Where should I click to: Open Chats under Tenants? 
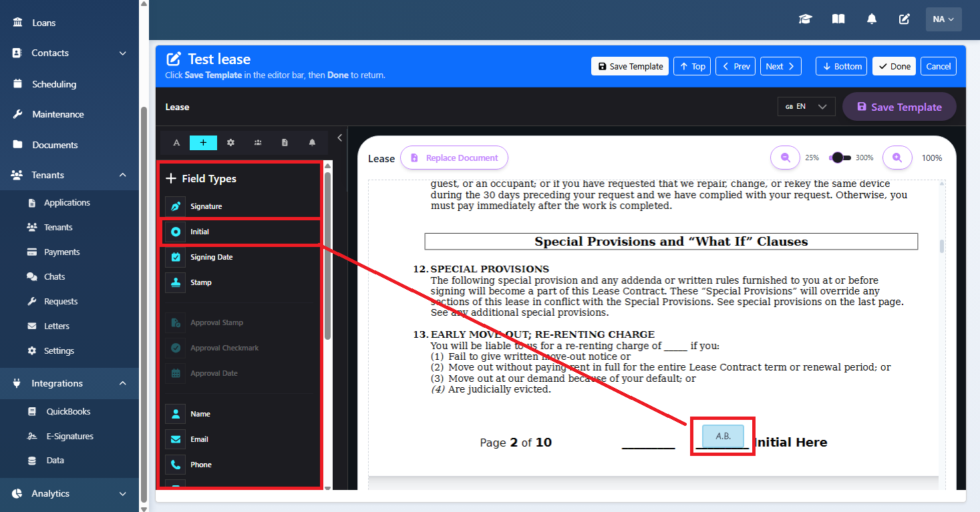click(69, 276)
